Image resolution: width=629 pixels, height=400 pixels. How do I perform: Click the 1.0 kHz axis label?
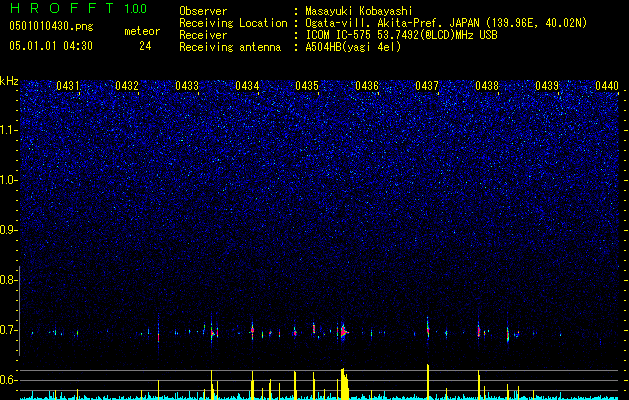(x=9, y=180)
